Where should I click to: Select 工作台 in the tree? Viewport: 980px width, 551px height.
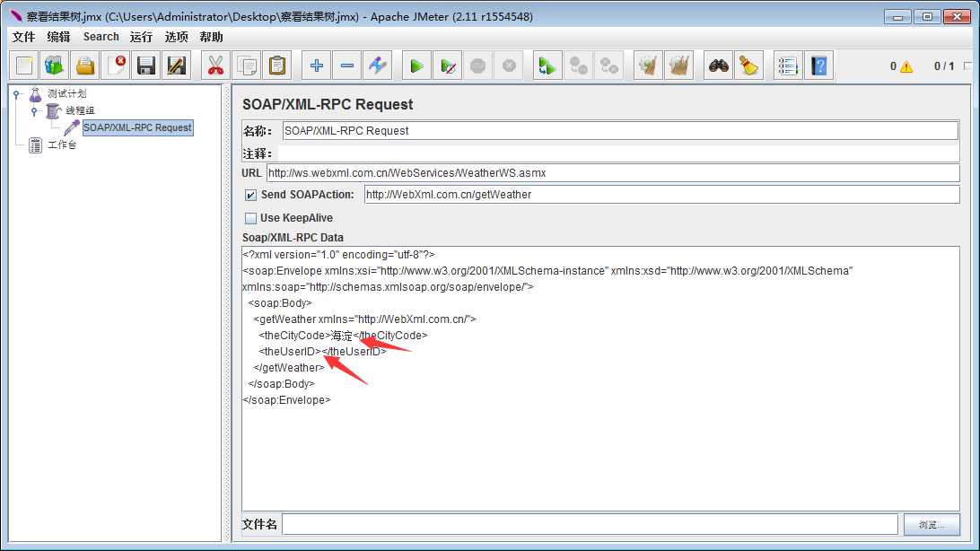62,145
